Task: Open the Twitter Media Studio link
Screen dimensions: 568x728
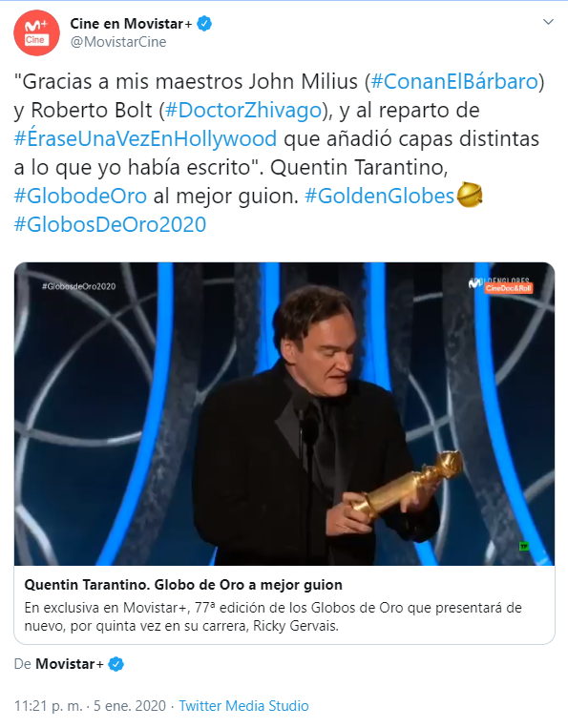Action: [x=243, y=706]
